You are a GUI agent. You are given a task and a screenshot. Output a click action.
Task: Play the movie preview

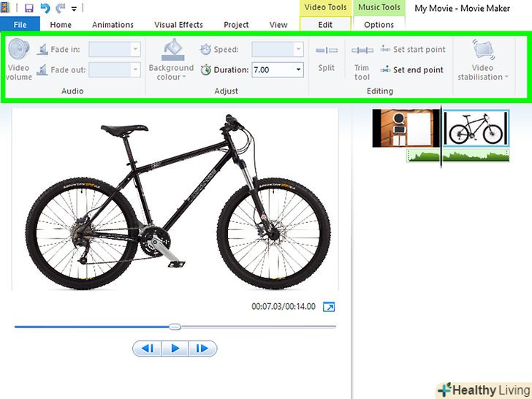[x=175, y=349]
